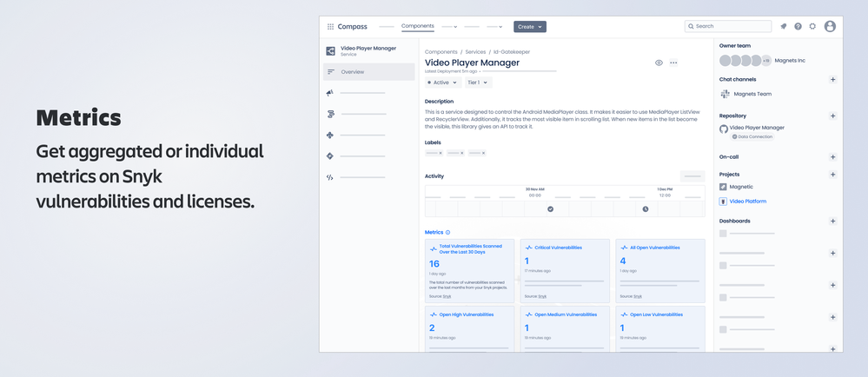Open the Tier 1 dropdown

(x=478, y=83)
